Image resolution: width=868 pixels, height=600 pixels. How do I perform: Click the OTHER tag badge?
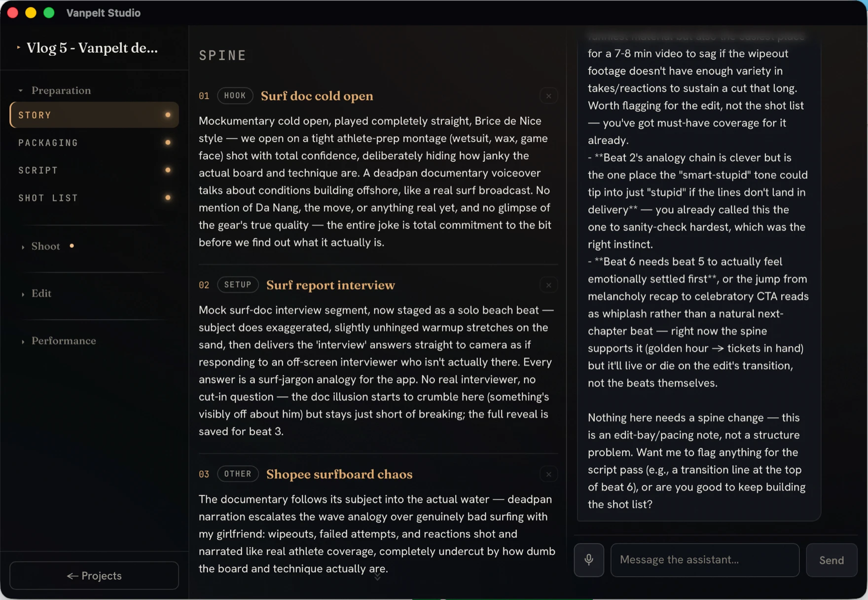238,474
